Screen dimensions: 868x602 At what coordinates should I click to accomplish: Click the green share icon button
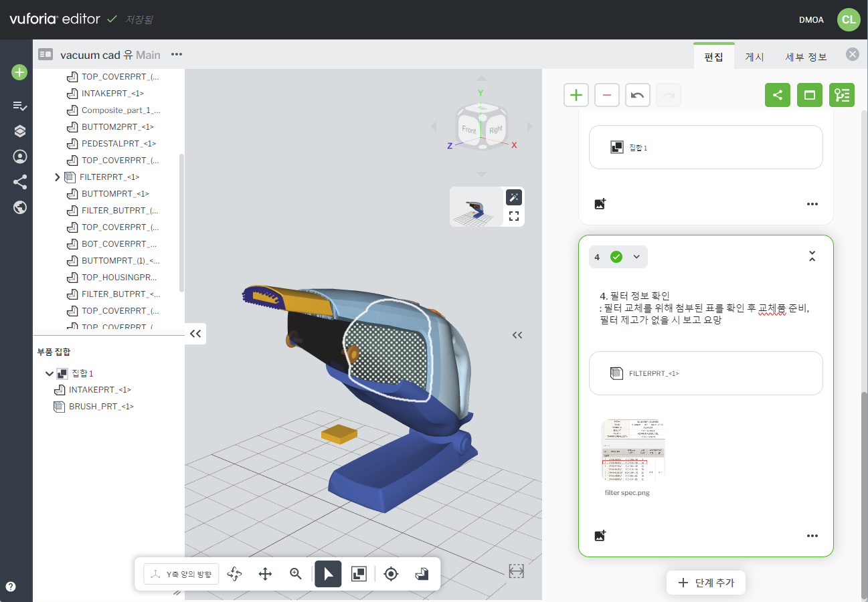coord(777,95)
